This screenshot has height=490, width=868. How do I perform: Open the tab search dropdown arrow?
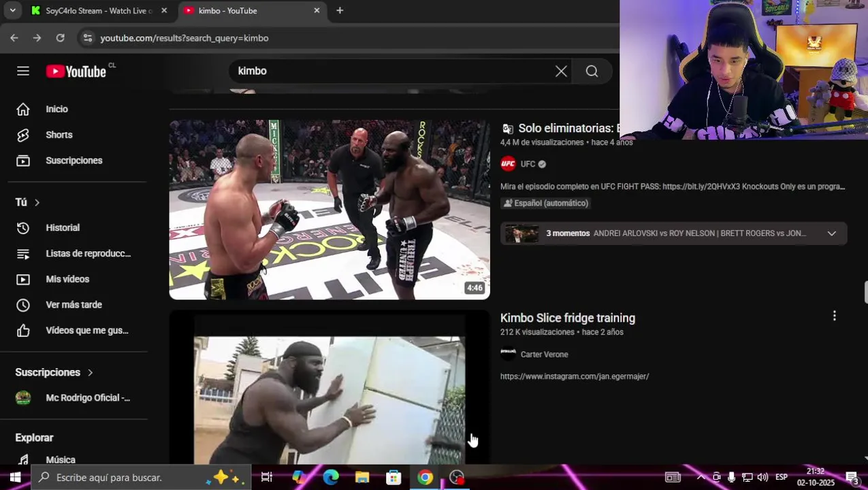coord(12,11)
